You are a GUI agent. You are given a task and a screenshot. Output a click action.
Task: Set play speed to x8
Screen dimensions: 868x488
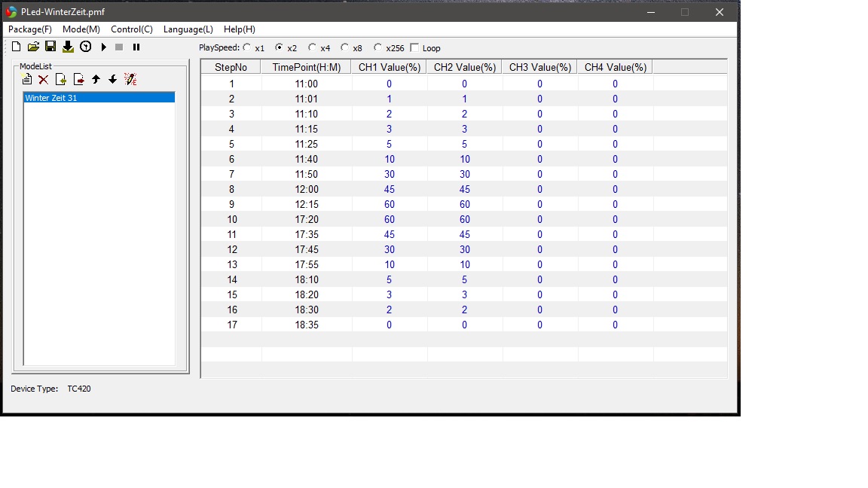(x=345, y=47)
